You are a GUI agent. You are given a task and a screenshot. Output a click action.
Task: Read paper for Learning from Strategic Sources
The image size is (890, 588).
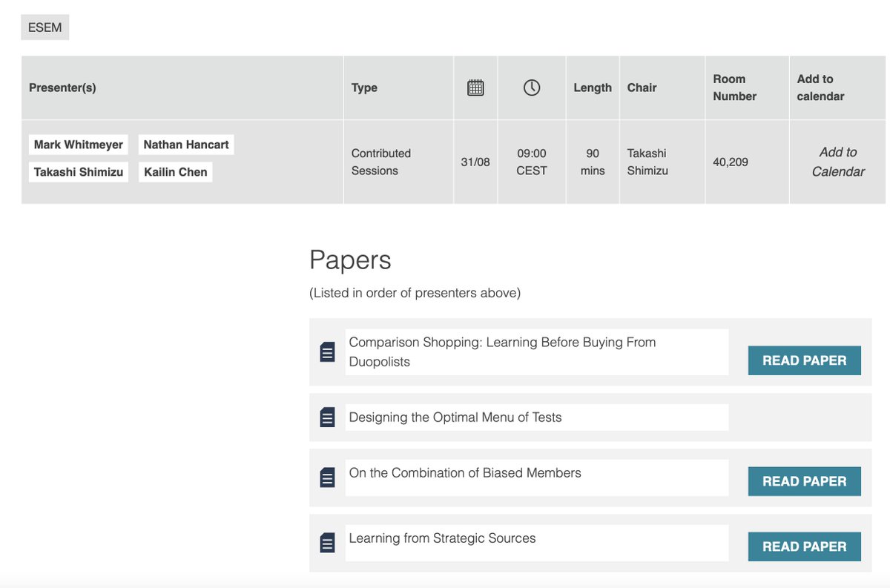pyautogui.click(x=805, y=546)
